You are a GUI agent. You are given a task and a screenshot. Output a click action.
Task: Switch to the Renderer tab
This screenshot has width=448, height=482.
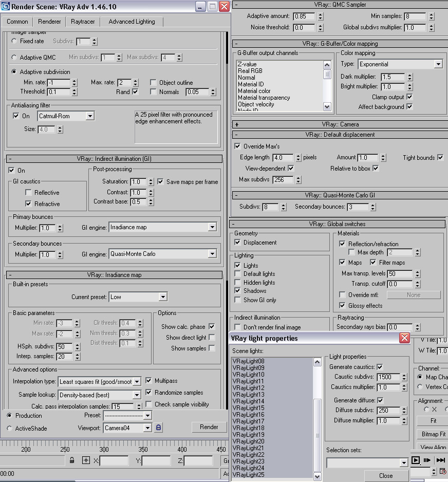point(49,21)
